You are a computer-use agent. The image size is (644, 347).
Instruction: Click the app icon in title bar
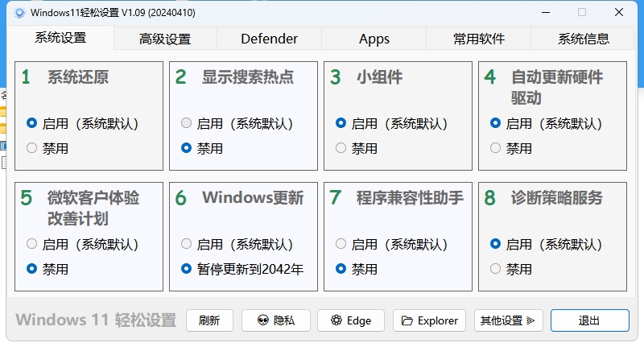[x=19, y=13]
